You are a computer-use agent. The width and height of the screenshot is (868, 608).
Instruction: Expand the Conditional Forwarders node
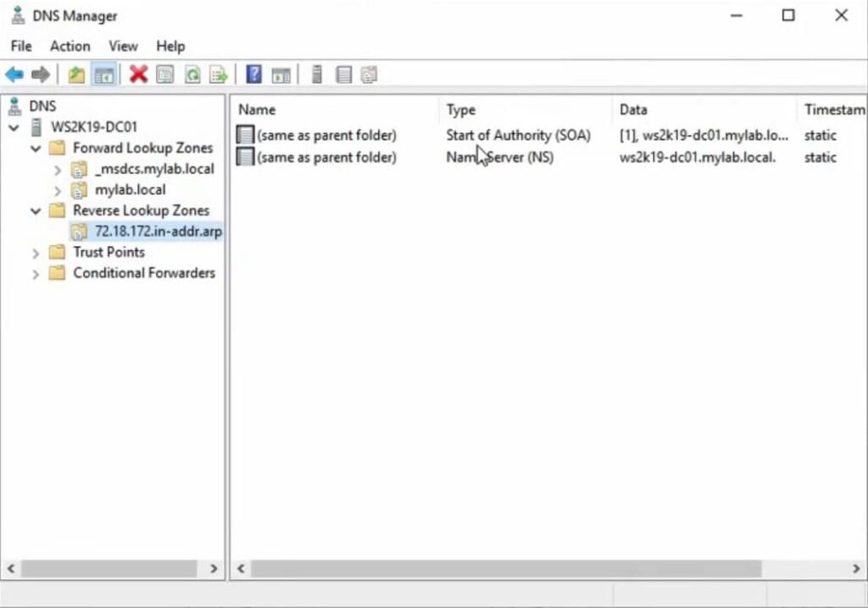coord(36,274)
